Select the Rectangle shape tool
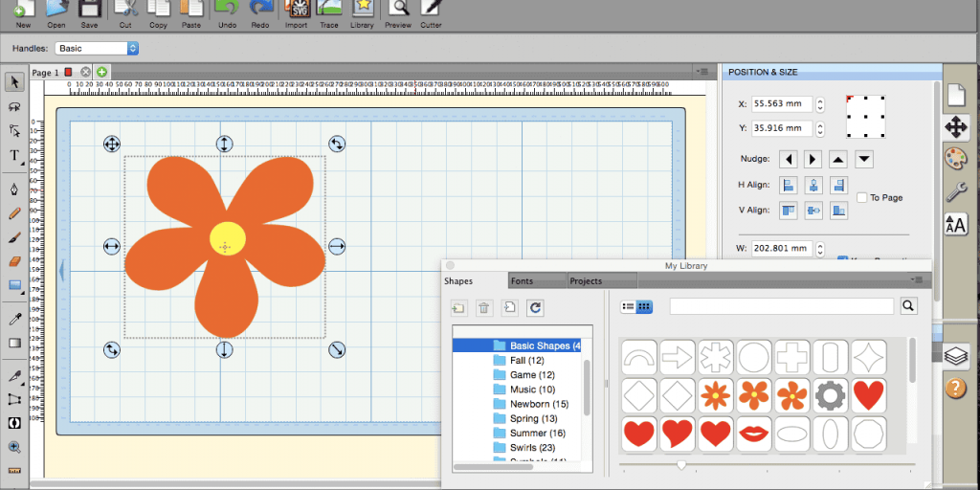This screenshot has height=490, width=980. (14, 285)
